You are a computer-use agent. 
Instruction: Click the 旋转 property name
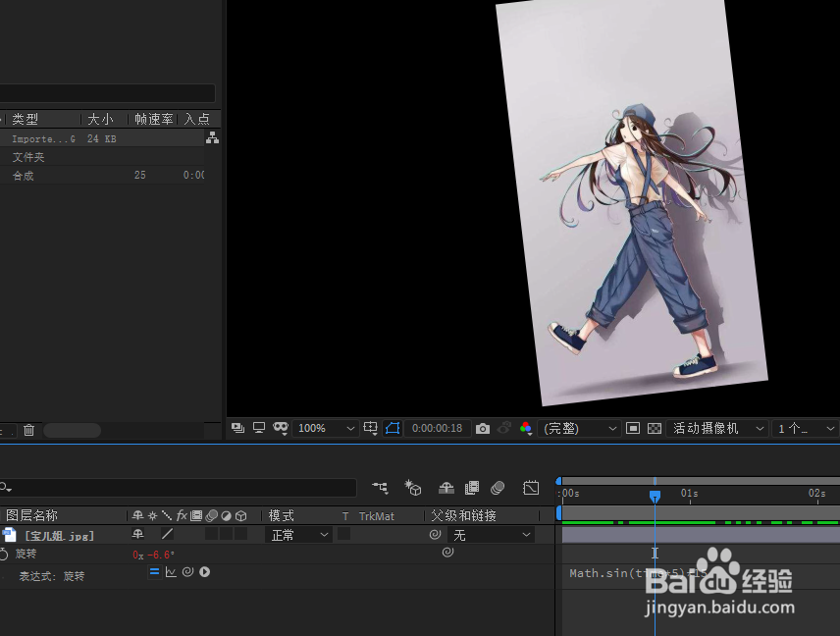click(x=26, y=554)
